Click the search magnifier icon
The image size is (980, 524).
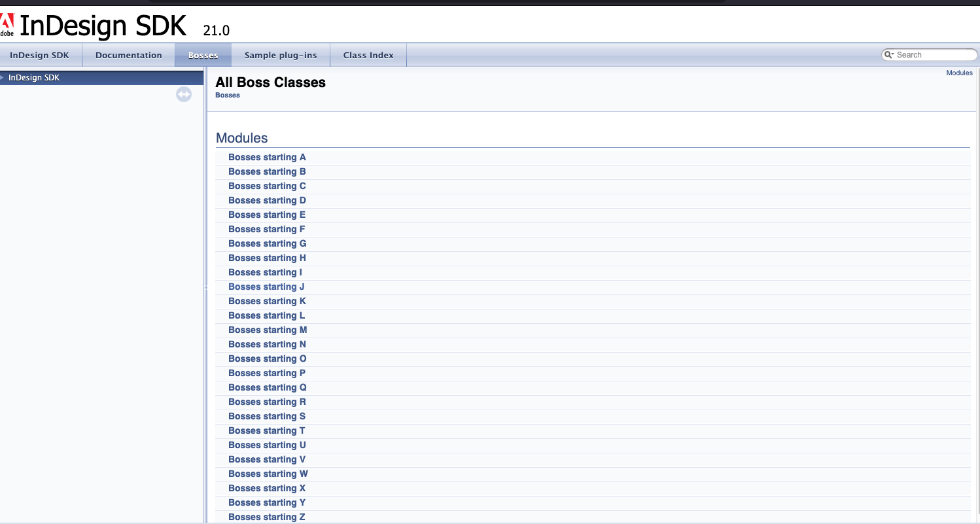click(x=889, y=55)
